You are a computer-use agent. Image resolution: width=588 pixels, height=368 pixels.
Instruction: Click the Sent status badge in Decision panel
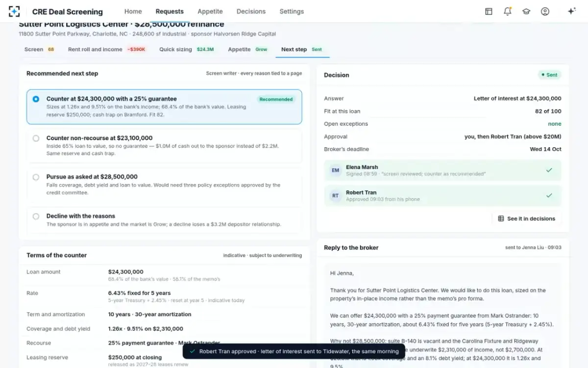549,75
